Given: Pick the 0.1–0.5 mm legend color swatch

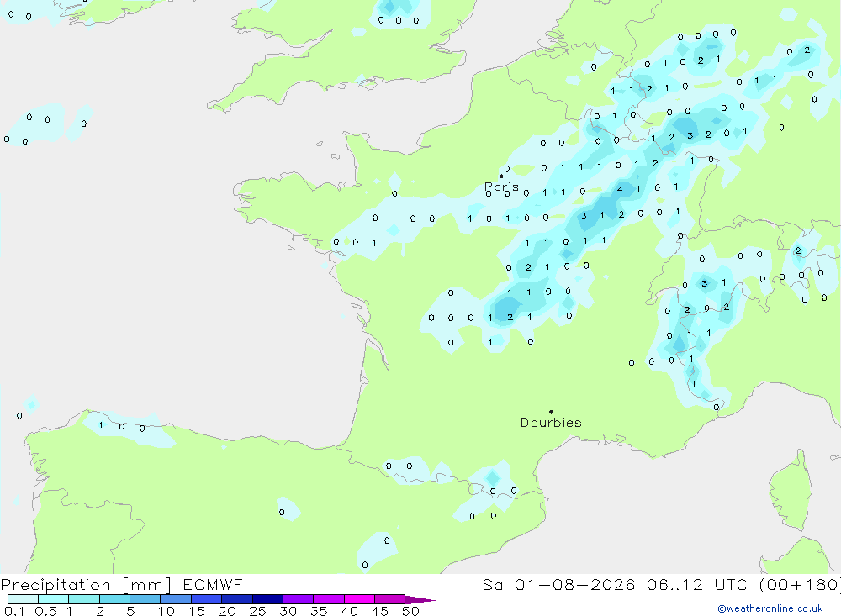Looking at the screenshot, I should (23, 599).
